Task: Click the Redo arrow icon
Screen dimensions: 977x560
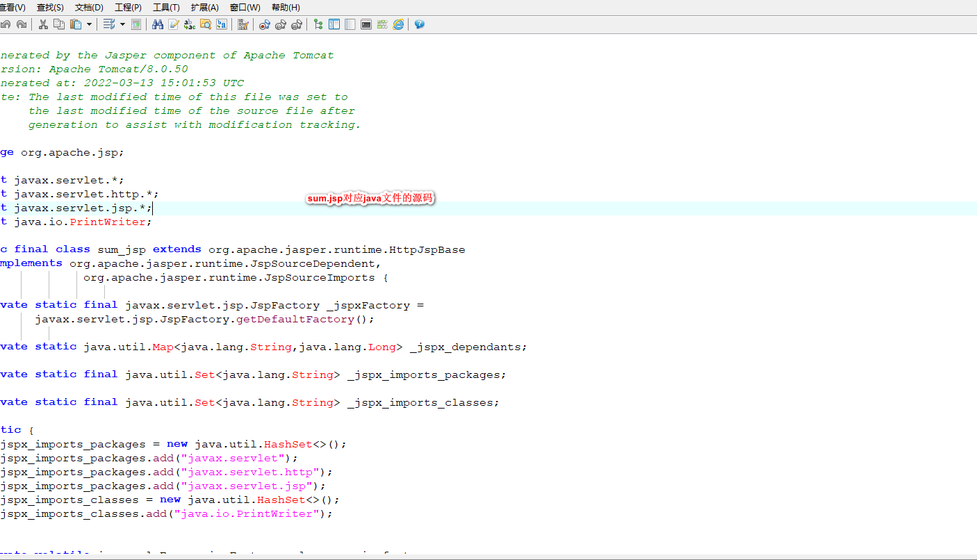Action: [x=22, y=24]
